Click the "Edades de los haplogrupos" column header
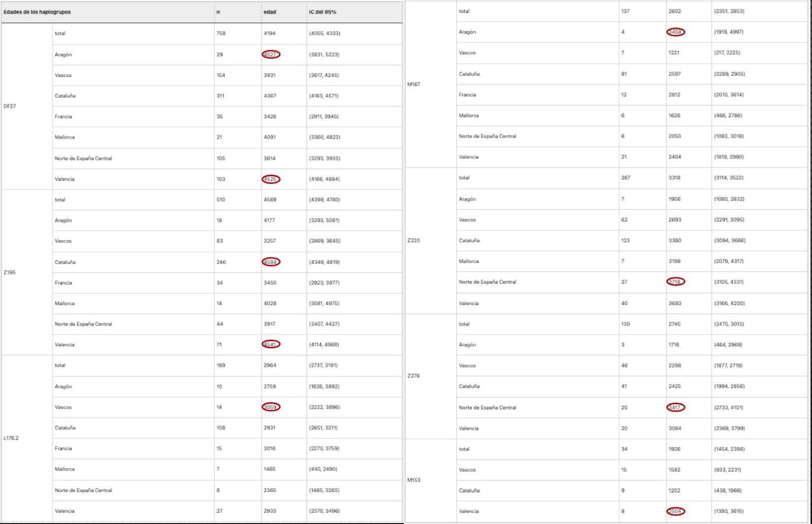 click(37, 12)
